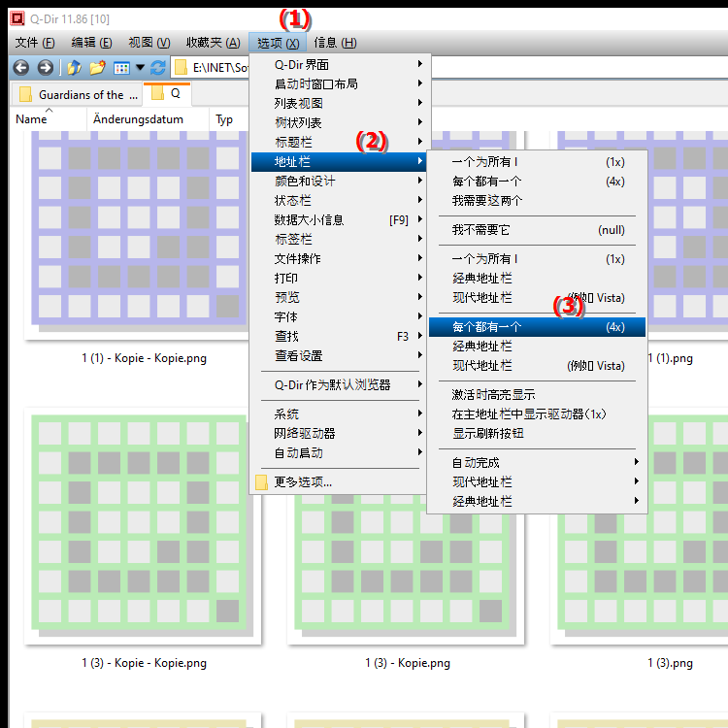Viewport: 728px width, 728px height.
Task: Open the view mode dropdown arrow
Action: 140,68
